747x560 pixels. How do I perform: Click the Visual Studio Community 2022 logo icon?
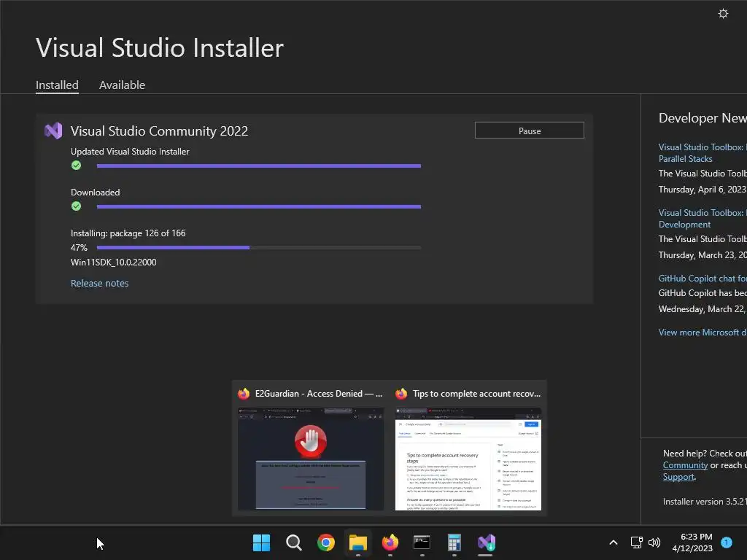(x=53, y=131)
